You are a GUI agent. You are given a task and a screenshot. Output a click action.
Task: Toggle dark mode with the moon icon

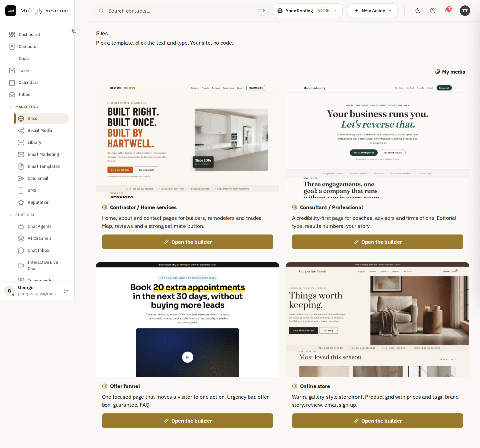tap(418, 11)
